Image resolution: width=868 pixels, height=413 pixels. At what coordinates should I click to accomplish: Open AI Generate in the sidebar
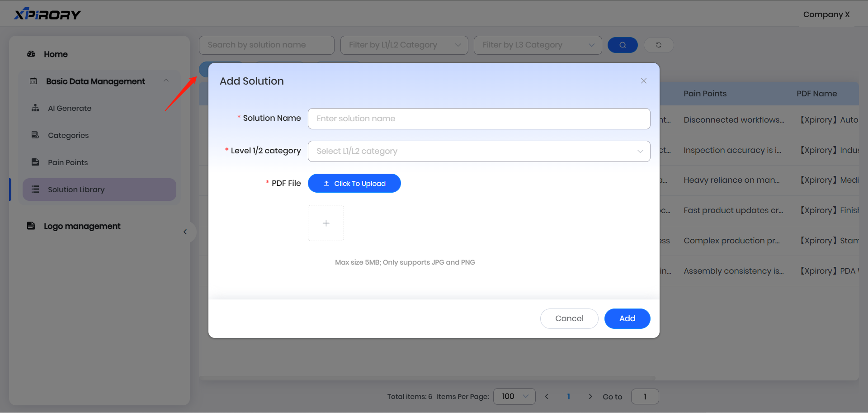coord(70,109)
